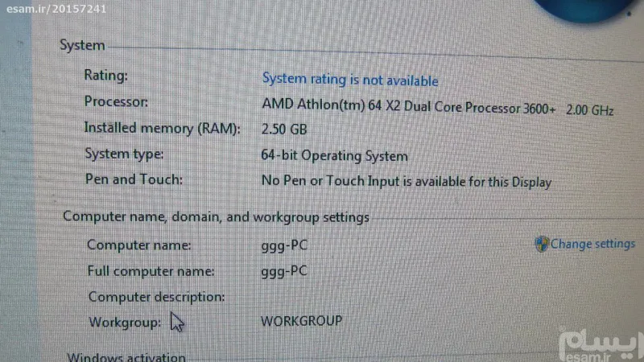Screen dimensions: 644x362
Task: Click the Windows activation heading
Action: point(126,356)
